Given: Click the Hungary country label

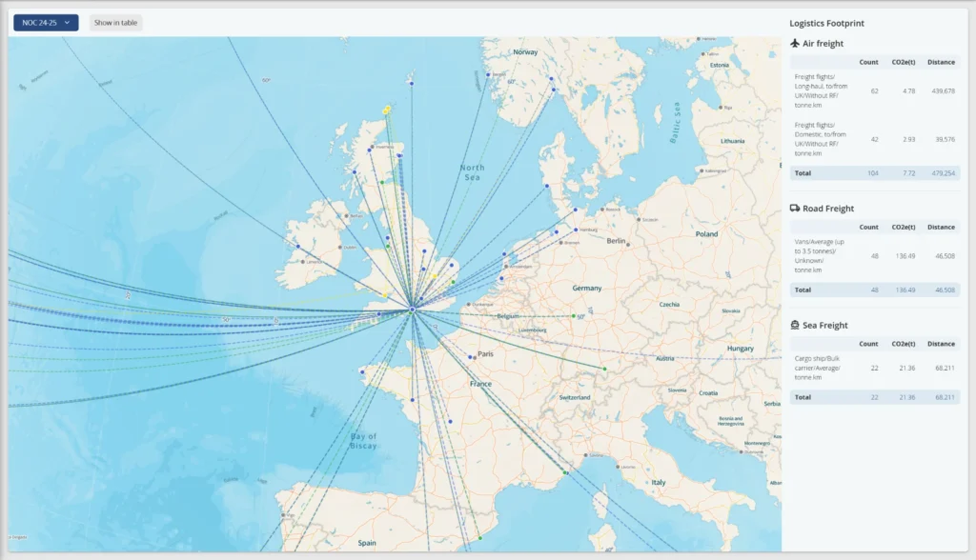Looking at the screenshot, I should click(x=740, y=349).
